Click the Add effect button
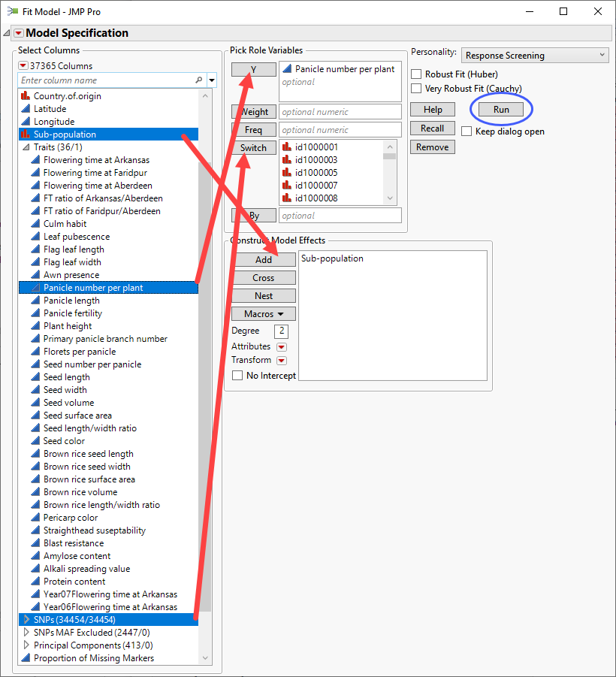Screen dimensions: 616x677 (x=264, y=259)
